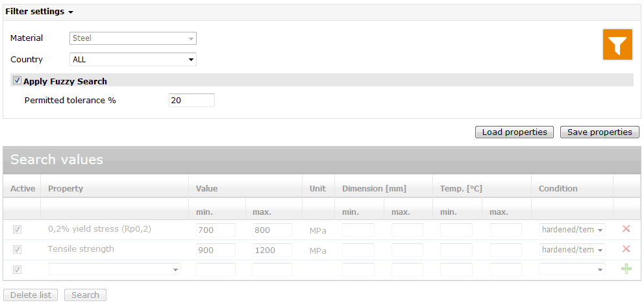This screenshot has width=644, height=305.
Task: Click the Delete list button
Action: (x=31, y=295)
